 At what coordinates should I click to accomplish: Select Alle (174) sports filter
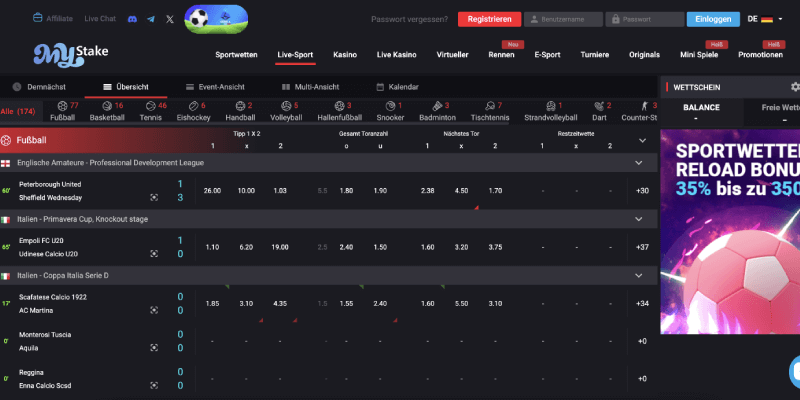point(18,111)
